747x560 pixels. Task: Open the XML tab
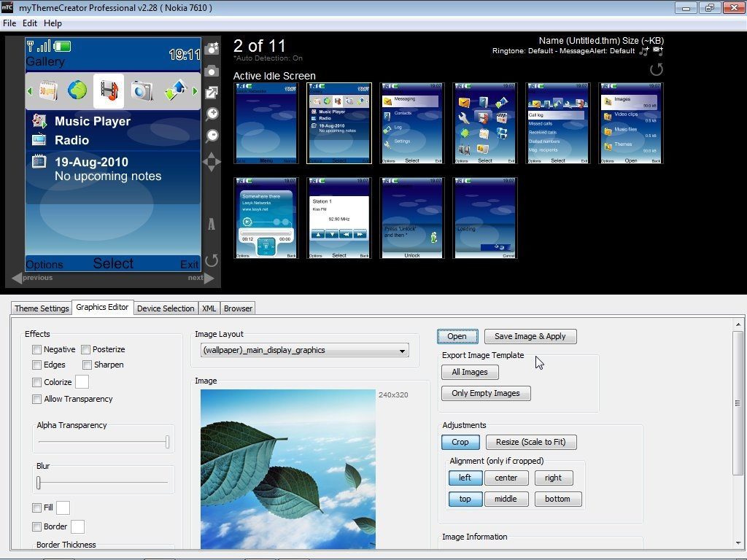(209, 308)
